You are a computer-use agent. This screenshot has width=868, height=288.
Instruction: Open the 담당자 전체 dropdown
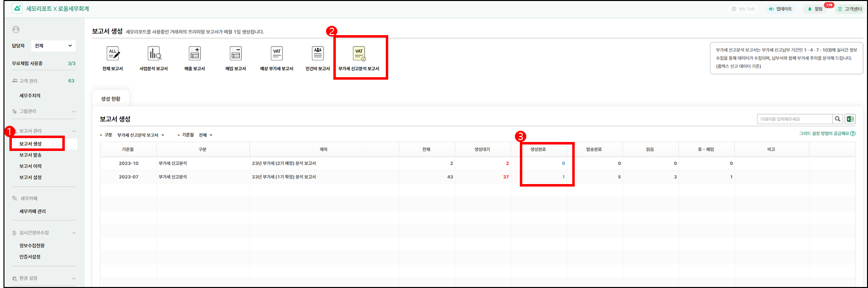[x=53, y=46]
